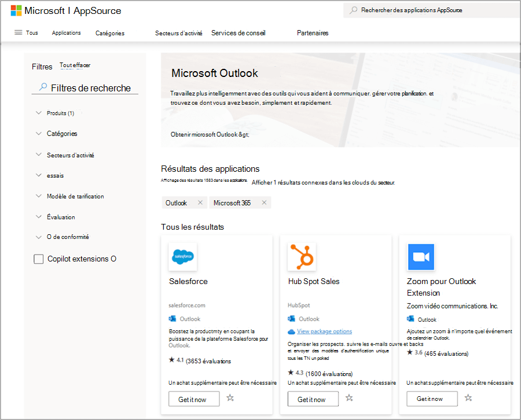521x420 pixels.
Task: Open the Catégories menu in the top navigation
Action: click(110, 33)
